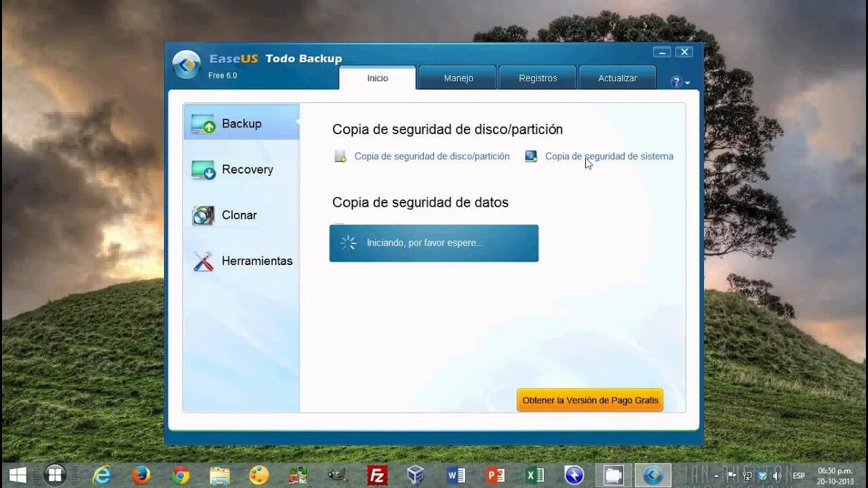This screenshot has width=868, height=488.
Task: Click the EaseUS Todo Backup logo
Action: 186,64
